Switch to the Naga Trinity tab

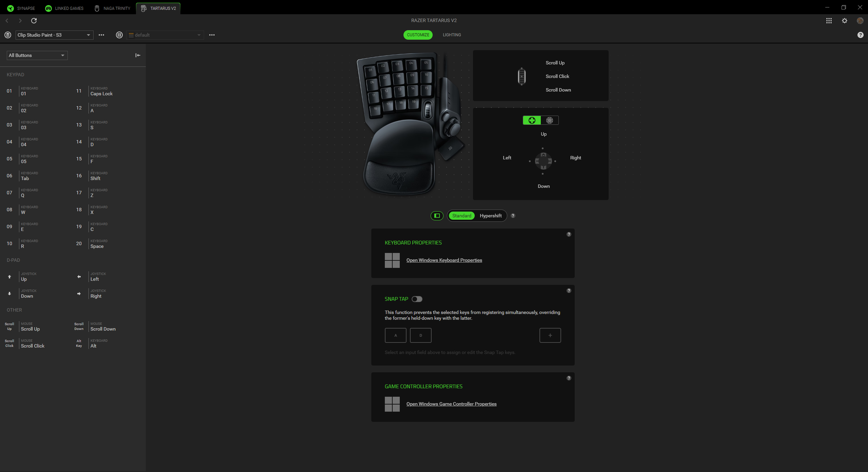[112, 8]
